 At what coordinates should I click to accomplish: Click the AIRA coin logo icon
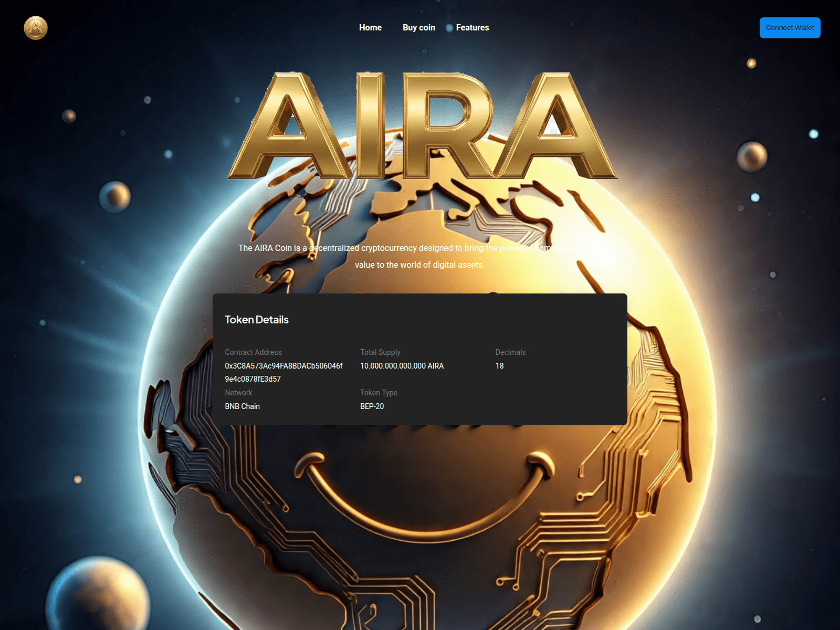pyautogui.click(x=35, y=28)
